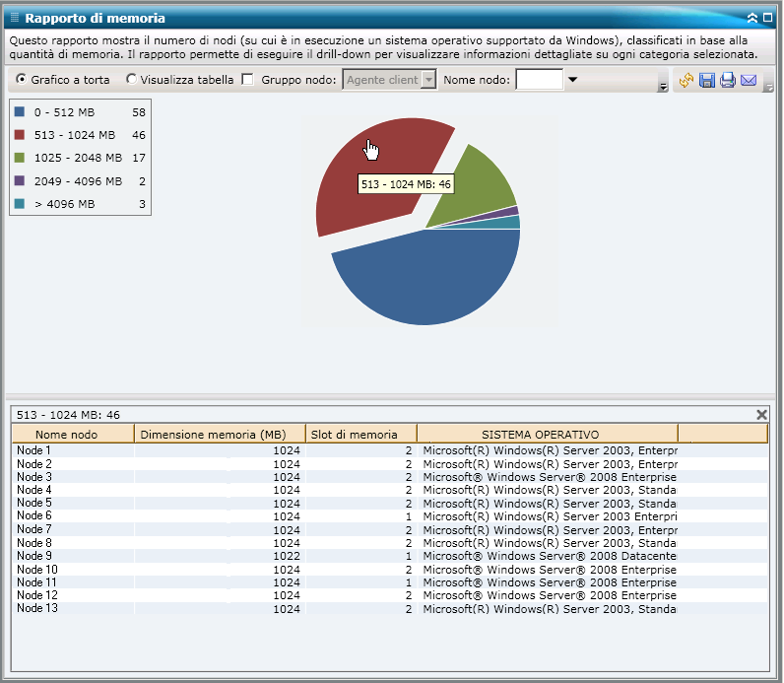Close the 513 - 1024 MB details table
Screen dimensions: 784x683
tap(760, 415)
